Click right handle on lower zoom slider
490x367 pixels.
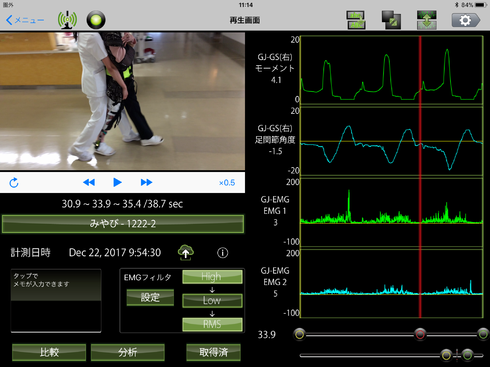pos(468,355)
